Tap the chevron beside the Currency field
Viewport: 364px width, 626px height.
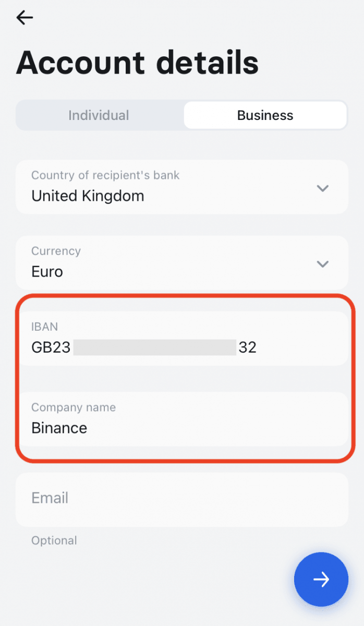click(323, 263)
